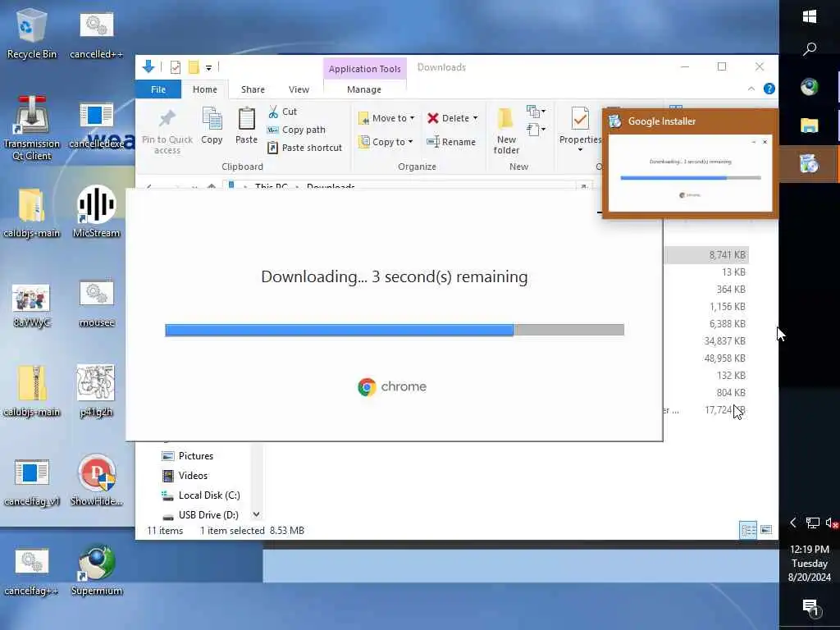Select the Application Tools contextual tab
The width and height of the screenshot is (840, 630).
[364, 69]
